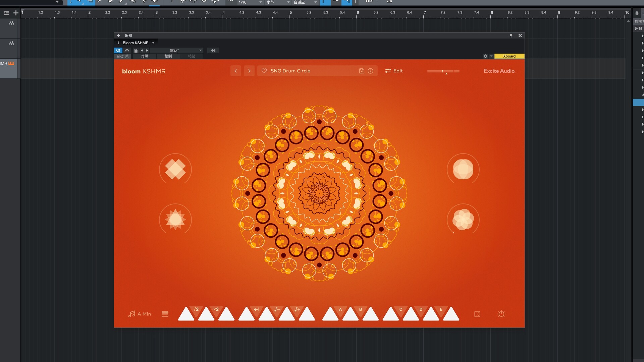The height and width of the screenshot is (362, 644).
Task: Click the Excite Audio logo
Action: [x=499, y=71]
